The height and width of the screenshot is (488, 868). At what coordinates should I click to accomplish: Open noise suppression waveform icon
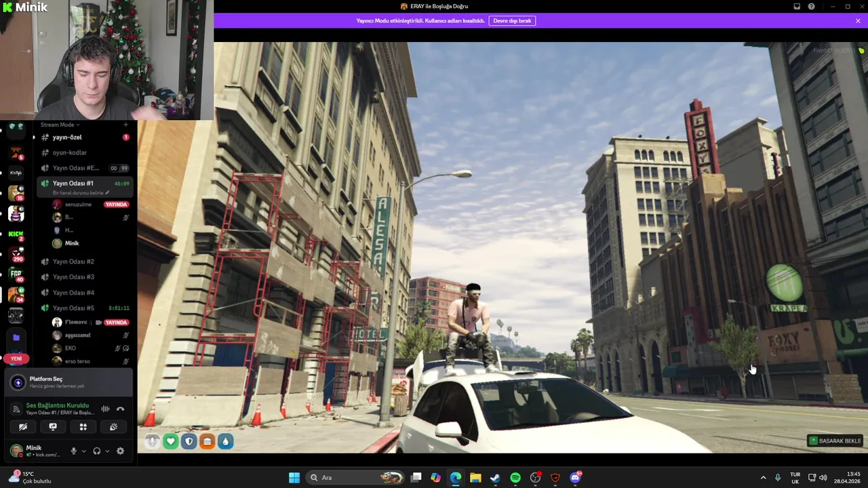(105, 409)
